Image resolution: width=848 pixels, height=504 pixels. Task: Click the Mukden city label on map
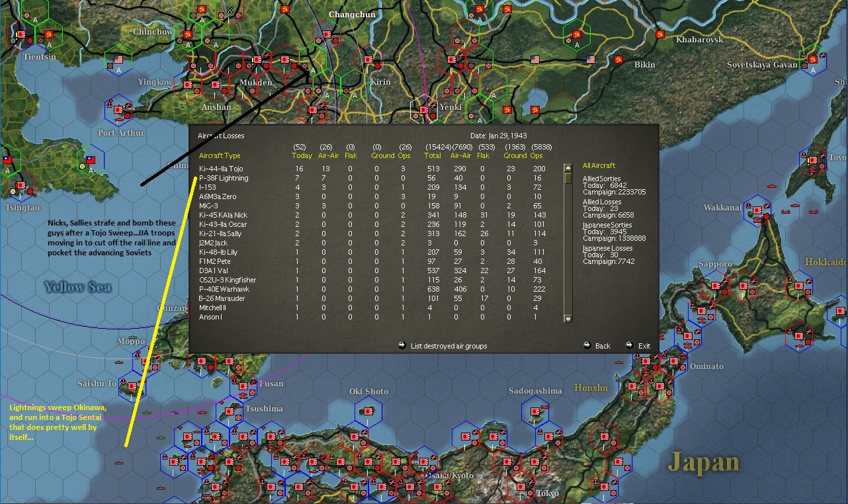click(255, 83)
